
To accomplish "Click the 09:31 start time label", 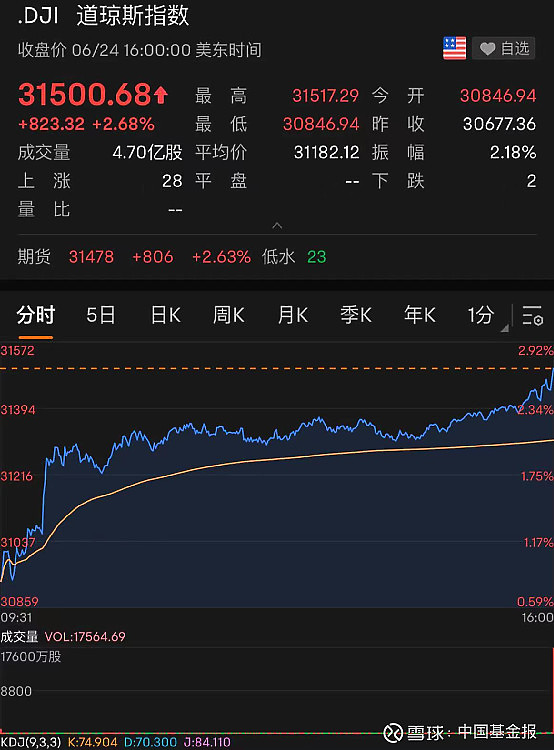I will pos(16,618).
